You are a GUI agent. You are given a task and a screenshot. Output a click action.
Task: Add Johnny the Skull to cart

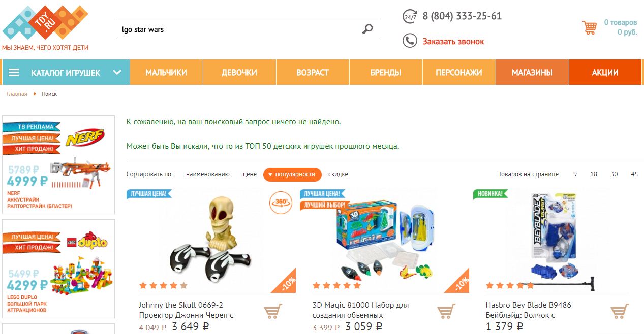273,311
